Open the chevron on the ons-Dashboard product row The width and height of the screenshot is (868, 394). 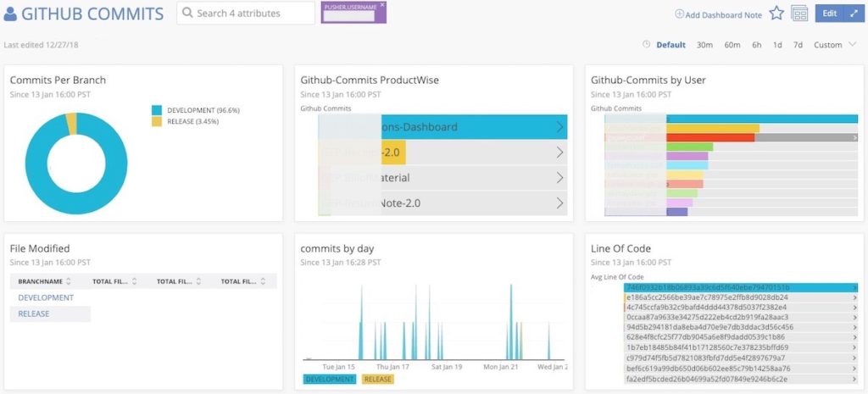(559, 127)
